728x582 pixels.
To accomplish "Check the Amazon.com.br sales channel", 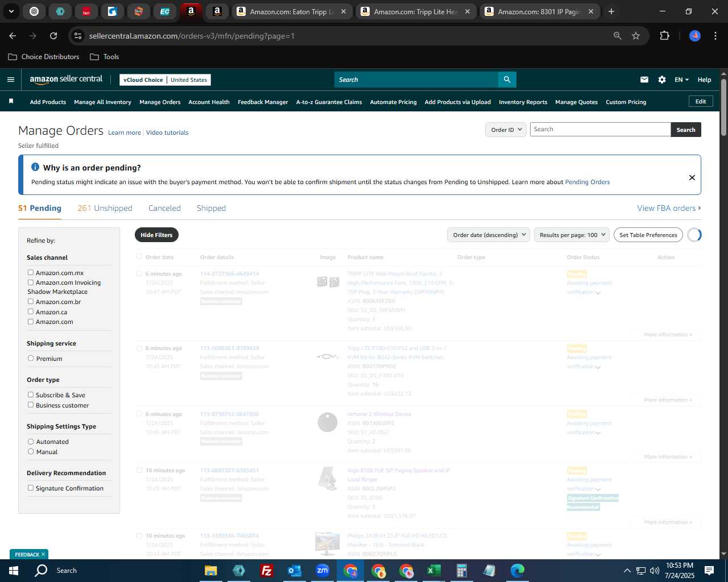I will pos(31,301).
